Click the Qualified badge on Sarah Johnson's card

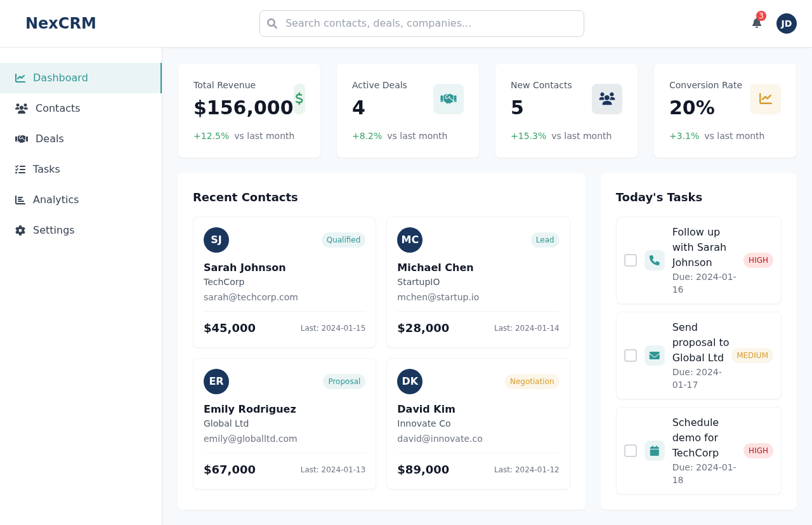click(343, 239)
